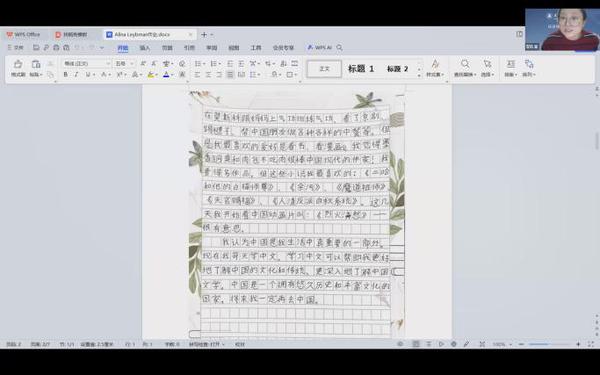Click the Format Painter brush icon

point(18,64)
